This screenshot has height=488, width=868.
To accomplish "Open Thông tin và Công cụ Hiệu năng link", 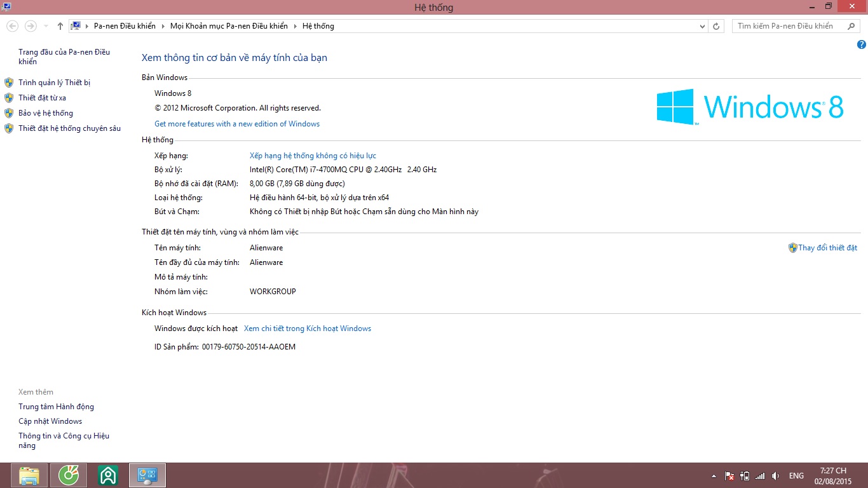I will [64, 440].
